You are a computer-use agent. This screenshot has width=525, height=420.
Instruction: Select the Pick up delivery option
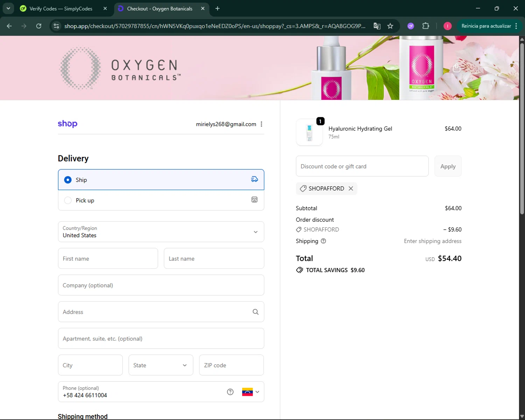pyautogui.click(x=161, y=200)
